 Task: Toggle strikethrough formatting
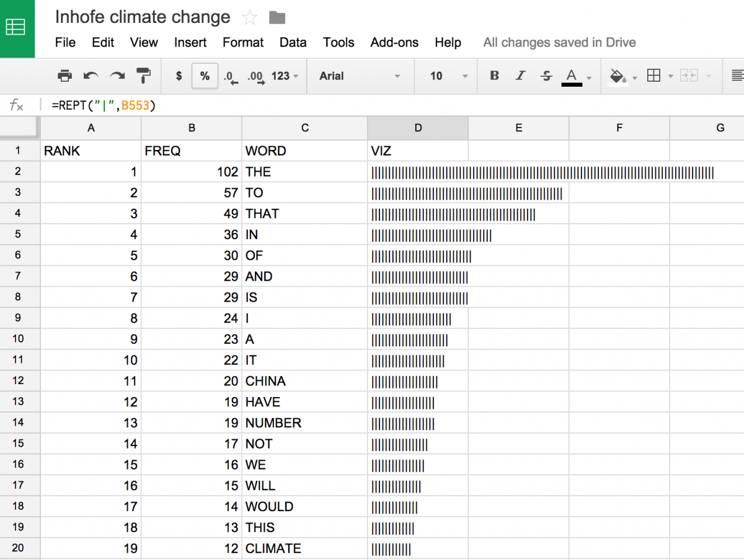tap(546, 76)
